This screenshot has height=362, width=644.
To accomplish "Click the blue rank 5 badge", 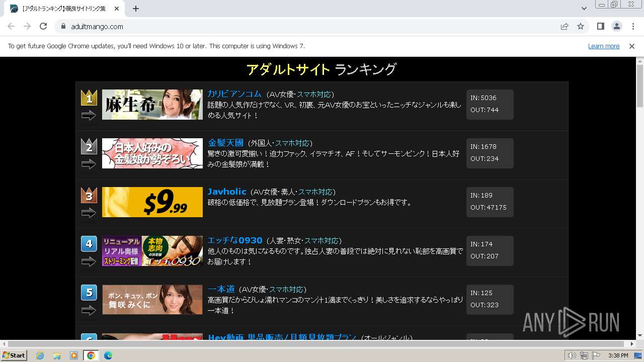I will pyautogui.click(x=89, y=293).
